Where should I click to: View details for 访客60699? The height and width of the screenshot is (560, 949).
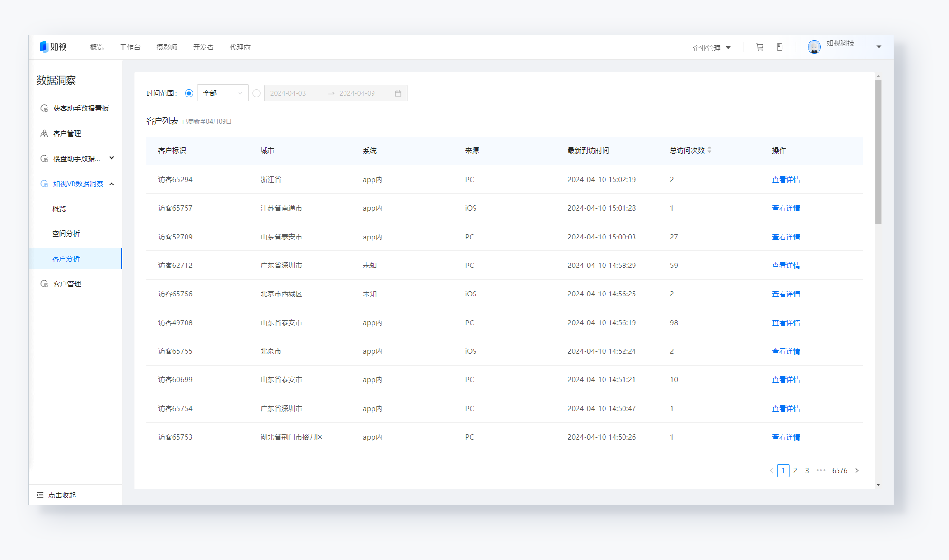click(x=786, y=380)
